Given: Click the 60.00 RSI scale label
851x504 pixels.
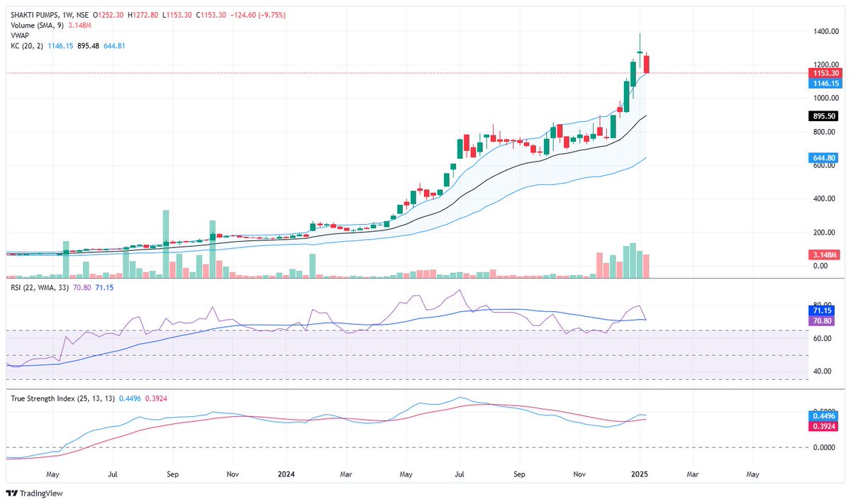Looking at the screenshot, I should [824, 339].
